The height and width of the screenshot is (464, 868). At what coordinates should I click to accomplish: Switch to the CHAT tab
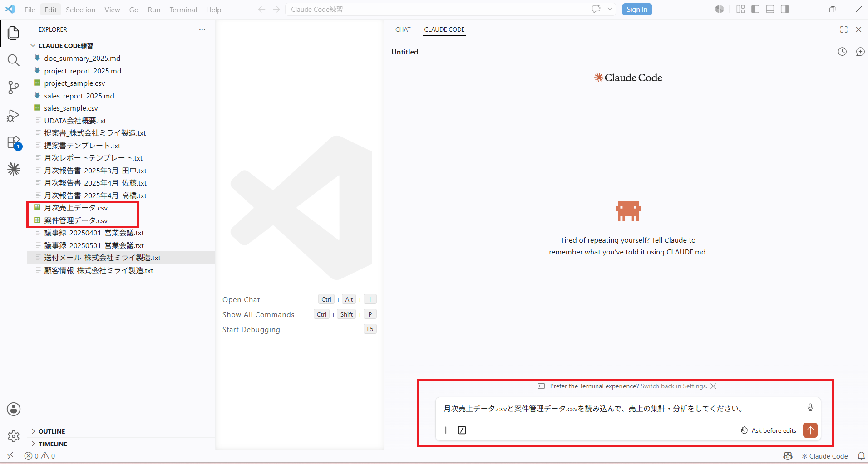click(x=403, y=29)
